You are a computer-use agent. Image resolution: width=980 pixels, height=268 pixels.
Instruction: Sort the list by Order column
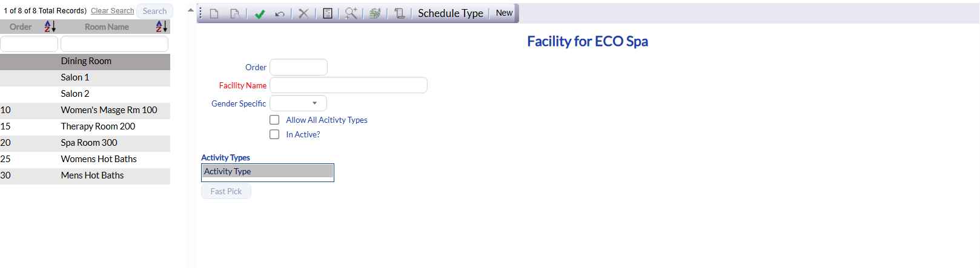pyautogui.click(x=50, y=27)
